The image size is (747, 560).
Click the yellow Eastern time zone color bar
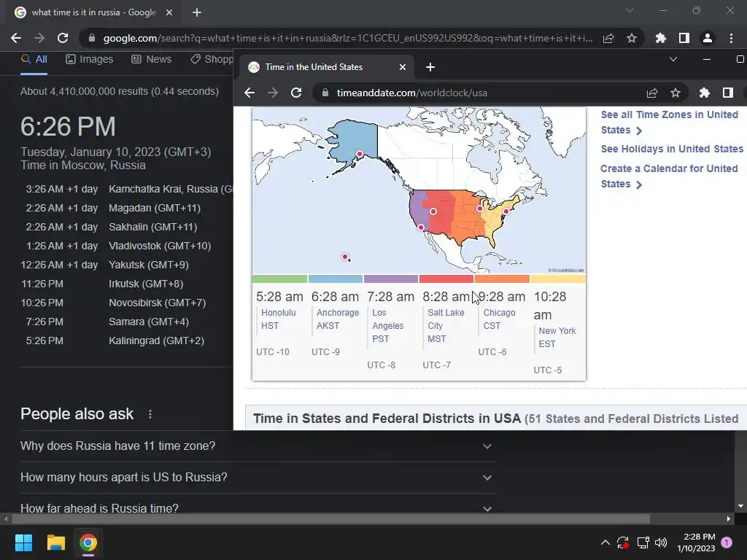(x=558, y=279)
